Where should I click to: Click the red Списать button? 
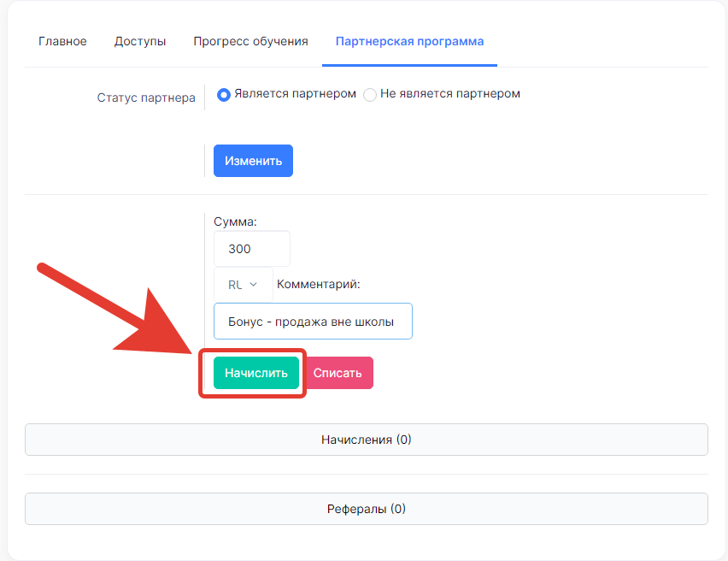click(x=338, y=373)
